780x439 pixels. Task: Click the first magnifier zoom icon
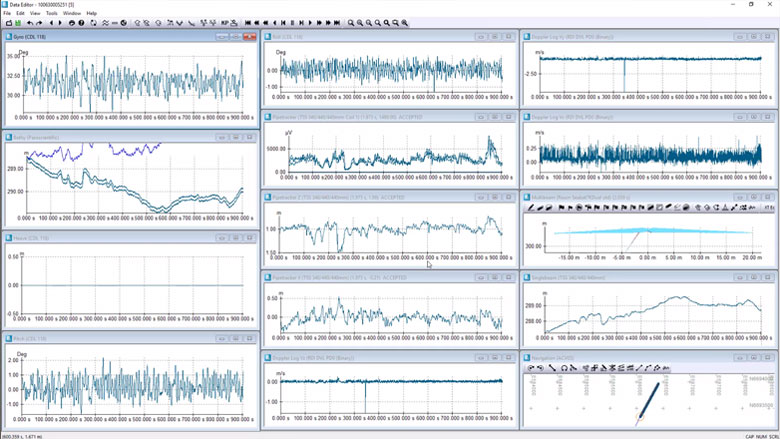[x=351, y=22]
